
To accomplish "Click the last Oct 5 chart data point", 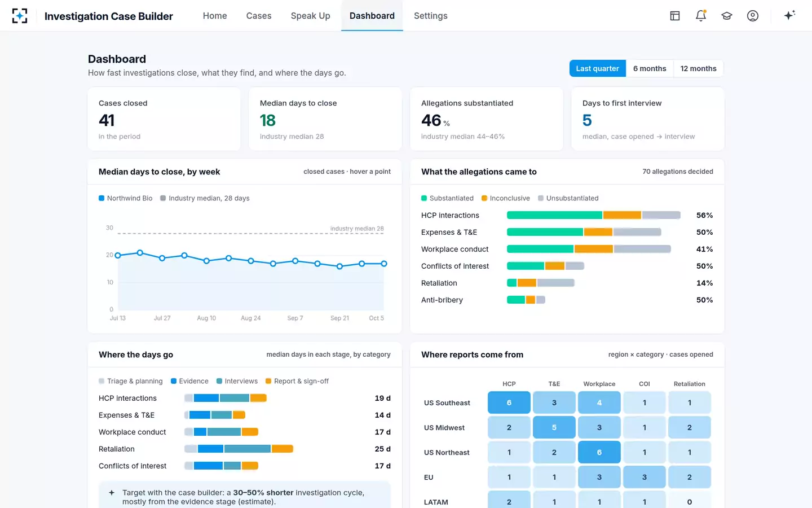I will [x=384, y=264].
